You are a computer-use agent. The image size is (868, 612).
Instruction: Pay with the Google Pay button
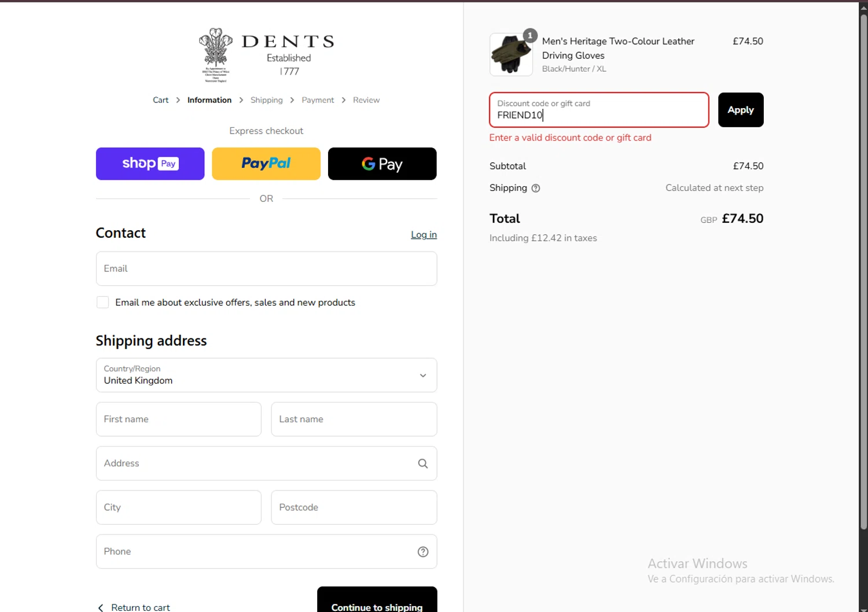click(382, 164)
